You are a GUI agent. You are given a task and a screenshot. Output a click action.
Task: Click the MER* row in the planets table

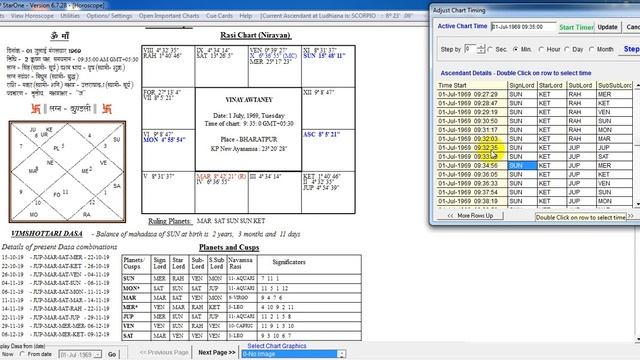(241, 307)
